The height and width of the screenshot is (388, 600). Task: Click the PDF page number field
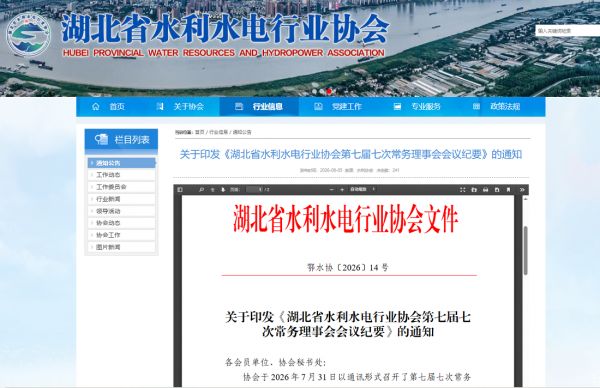point(255,190)
